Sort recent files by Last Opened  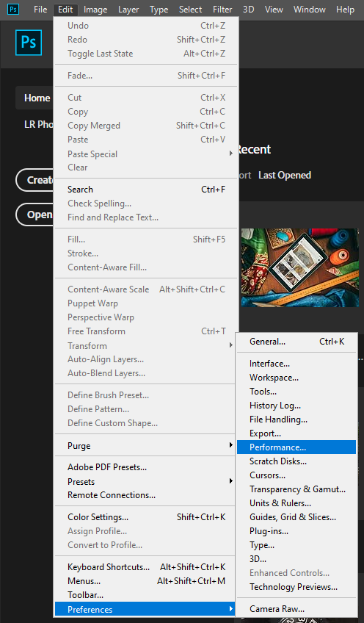285,175
